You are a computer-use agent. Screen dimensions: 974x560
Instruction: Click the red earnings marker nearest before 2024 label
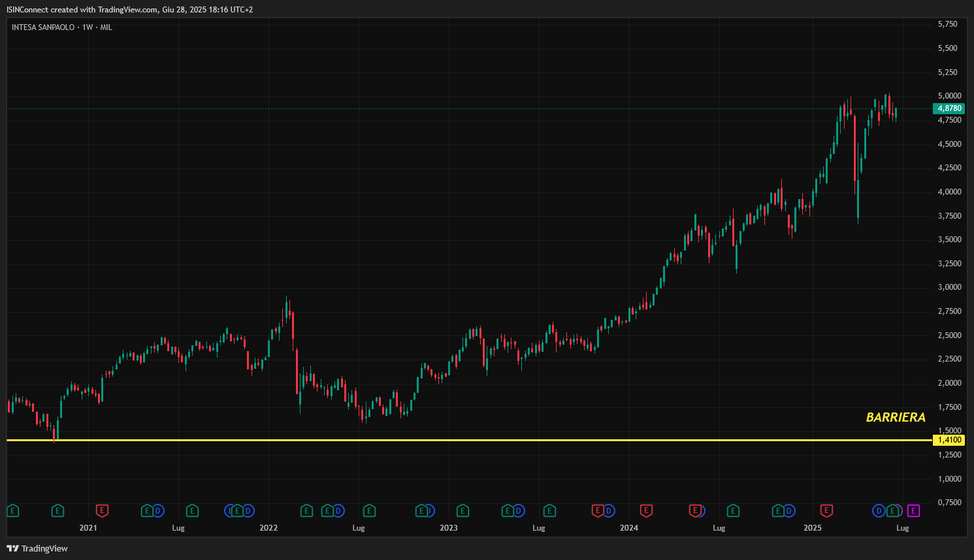tap(597, 510)
